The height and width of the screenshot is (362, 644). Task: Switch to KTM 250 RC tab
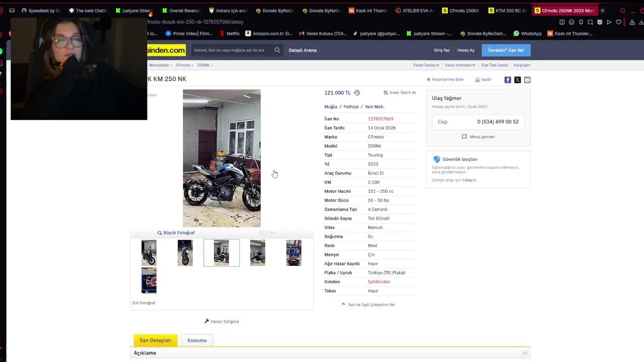click(x=508, y=11)
